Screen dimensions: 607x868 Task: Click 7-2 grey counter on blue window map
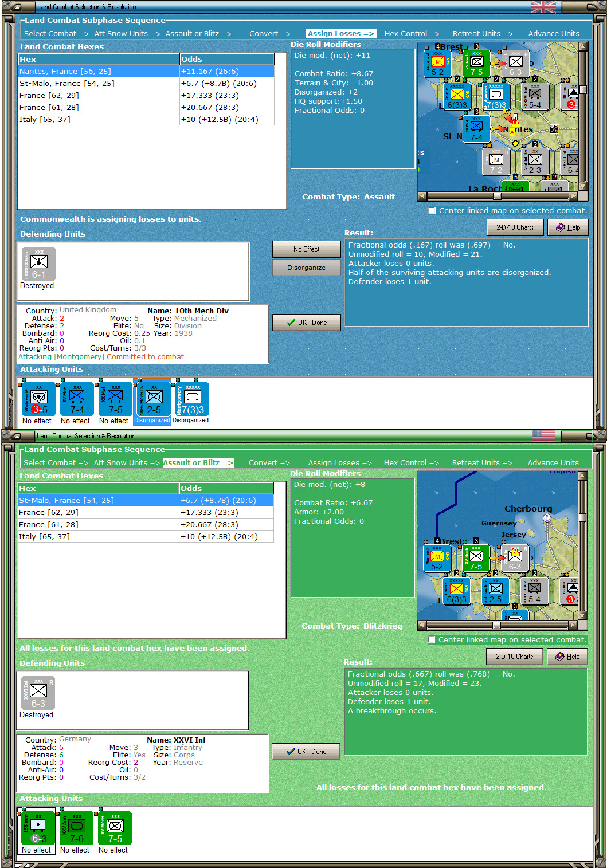496,162
